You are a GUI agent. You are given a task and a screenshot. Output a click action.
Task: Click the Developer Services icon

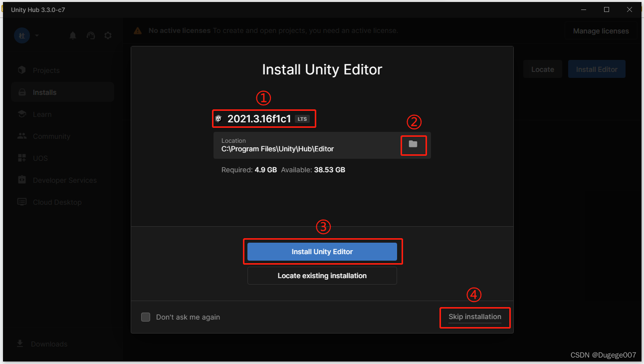[22, 180]
